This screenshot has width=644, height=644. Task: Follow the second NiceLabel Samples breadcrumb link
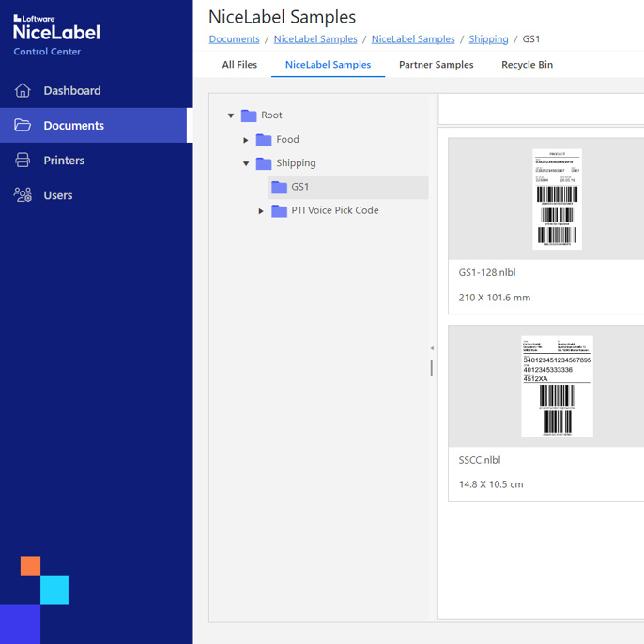tap(413, 39)
